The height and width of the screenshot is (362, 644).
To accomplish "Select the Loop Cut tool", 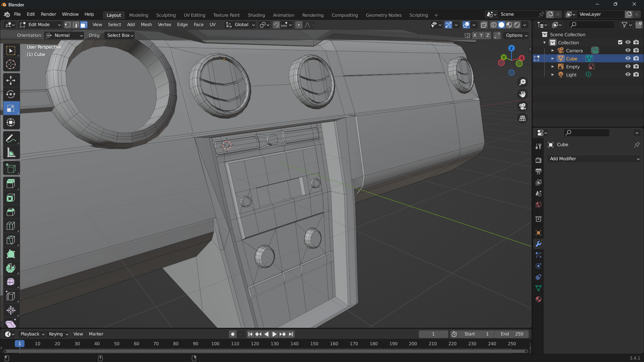I will click(x=11, y=226).
